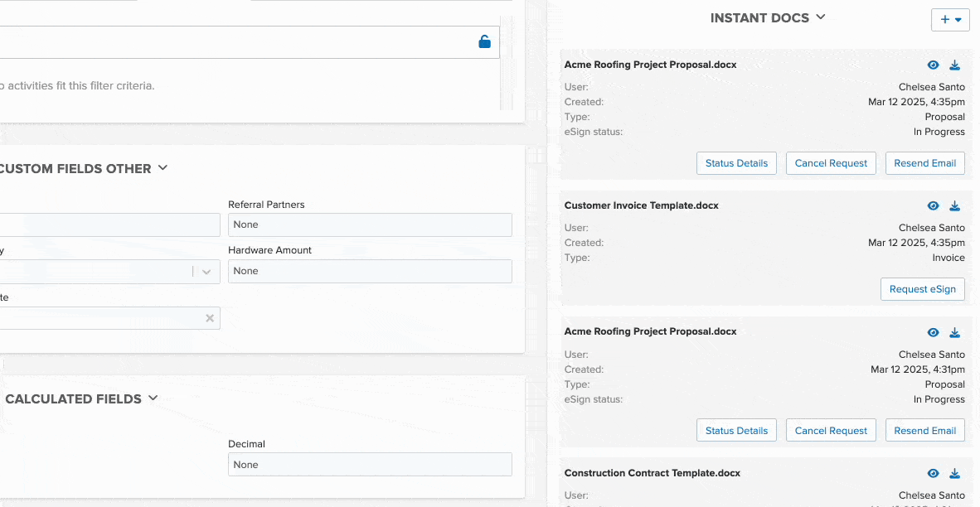Collapse the Calculated Fields section
Viewport: 980px width, 507px height.
click(153, 398)
